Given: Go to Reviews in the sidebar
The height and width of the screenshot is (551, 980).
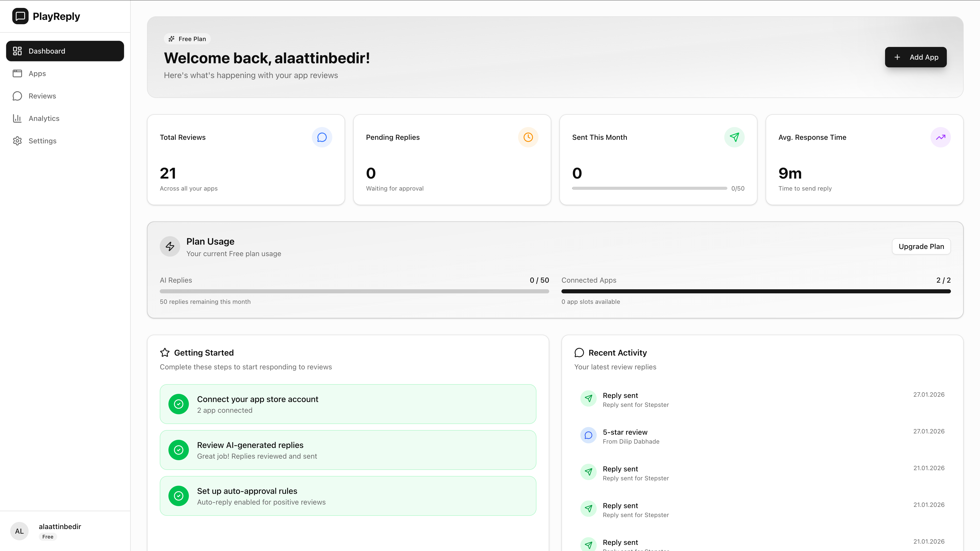Looking at the screenshot, I should [x=42, y=96].
